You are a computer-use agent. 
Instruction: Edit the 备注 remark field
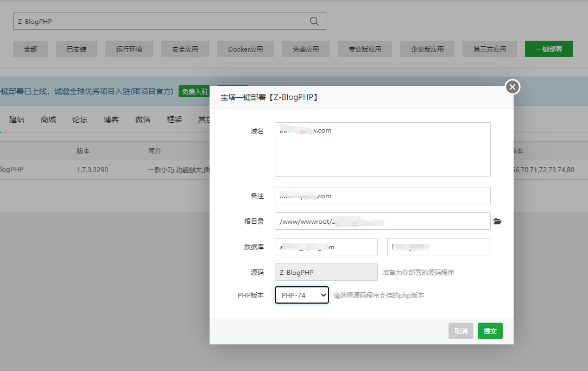(x=383, y=196)
